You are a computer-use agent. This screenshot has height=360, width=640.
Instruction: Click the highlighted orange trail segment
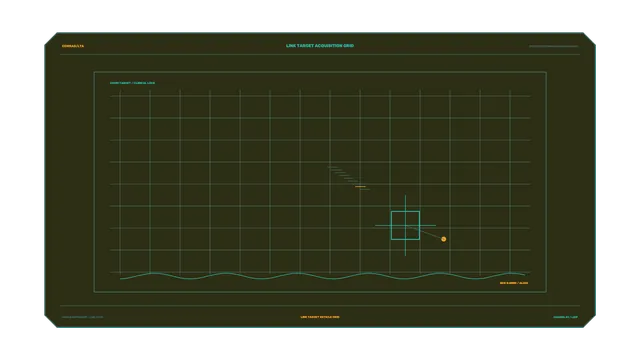[360, 187]
